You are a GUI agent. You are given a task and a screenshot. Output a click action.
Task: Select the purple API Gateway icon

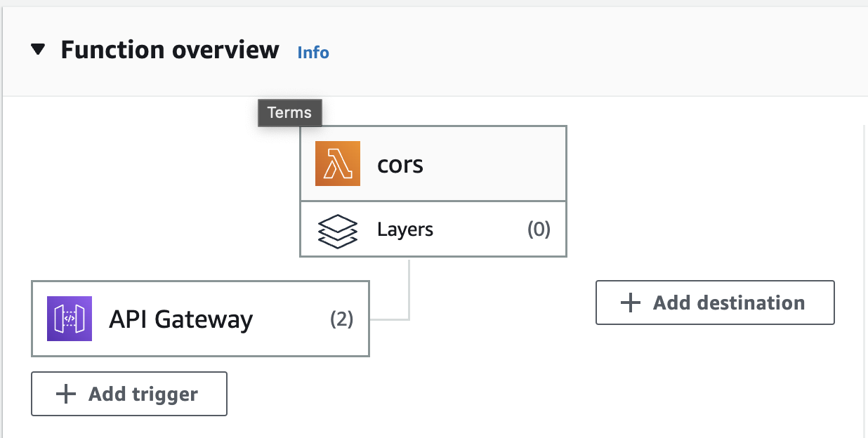[70, 319]
